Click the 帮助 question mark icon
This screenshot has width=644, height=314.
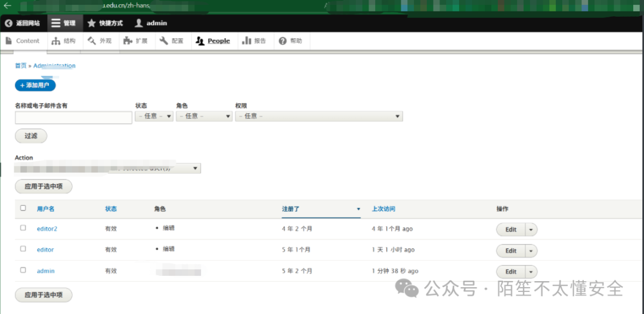tap(283, 41)
